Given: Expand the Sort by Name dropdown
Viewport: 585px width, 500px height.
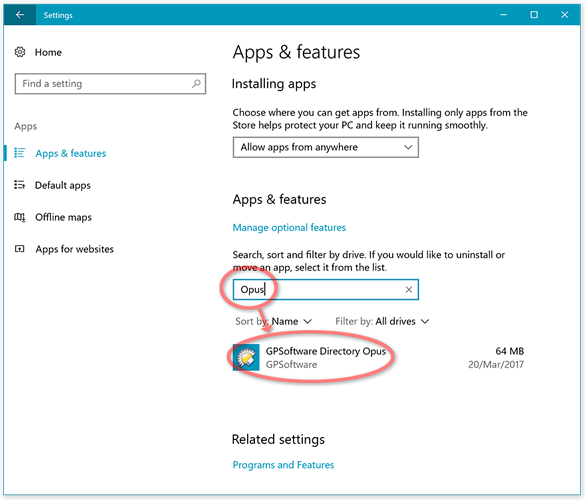Looking at the screenshot, I should [273, 321].
